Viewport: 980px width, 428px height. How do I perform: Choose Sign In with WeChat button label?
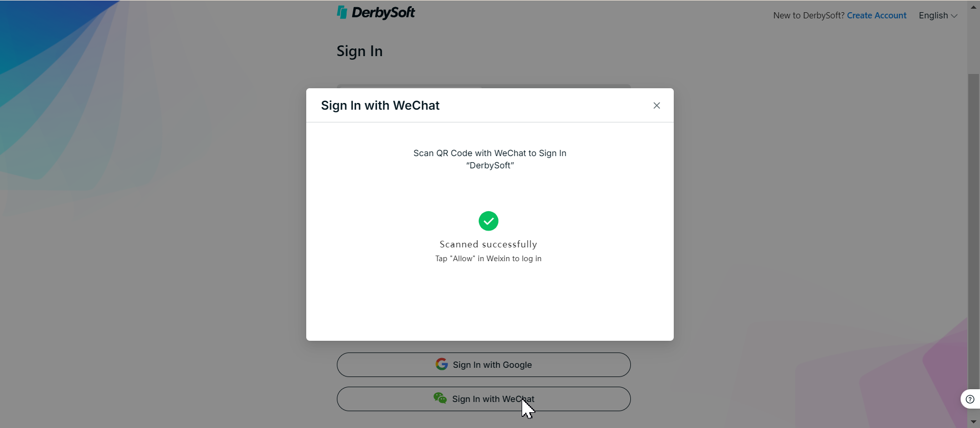click(x=493, y=399)
